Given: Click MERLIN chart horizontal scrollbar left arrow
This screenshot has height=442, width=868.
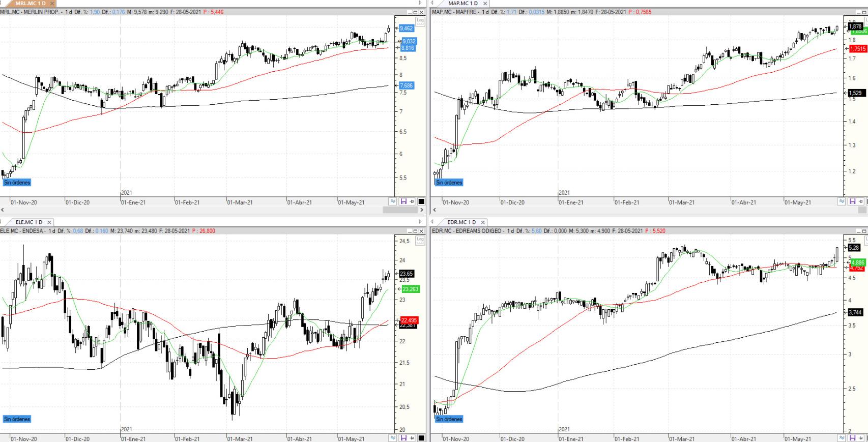Looking at the screenshot, I should pyautogui.click(x=3, y=210).
